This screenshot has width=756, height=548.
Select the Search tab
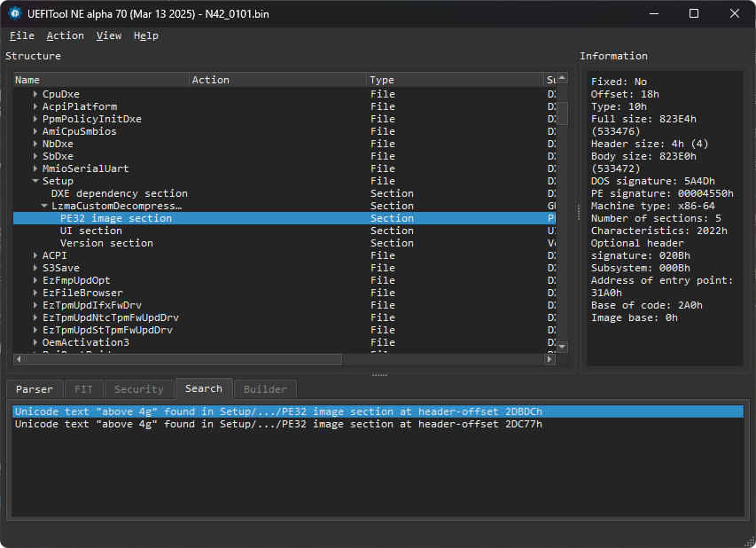204,388
